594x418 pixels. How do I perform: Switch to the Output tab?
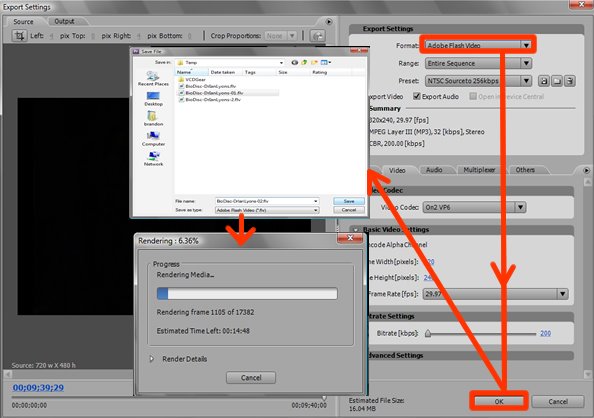pyautogui.click(x=64, y=21)
